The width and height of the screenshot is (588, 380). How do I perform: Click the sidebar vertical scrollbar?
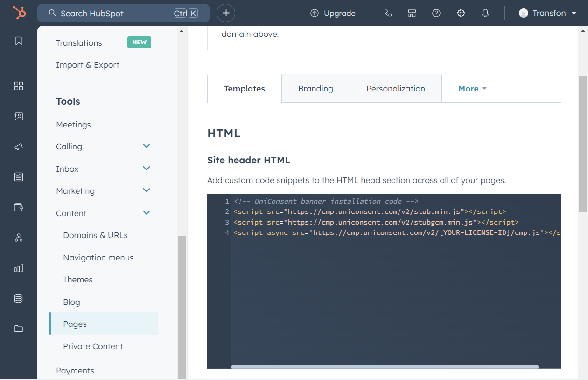[182, 307]
